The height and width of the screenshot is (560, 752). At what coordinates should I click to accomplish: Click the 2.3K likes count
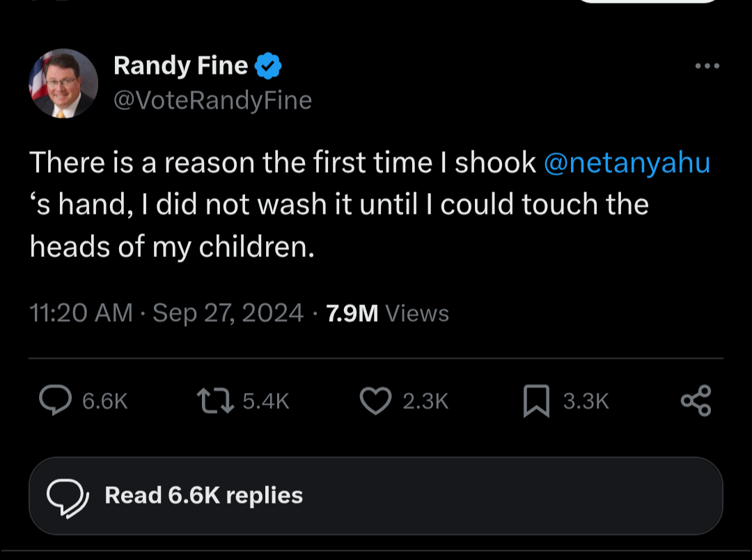(x=425, y=401)
